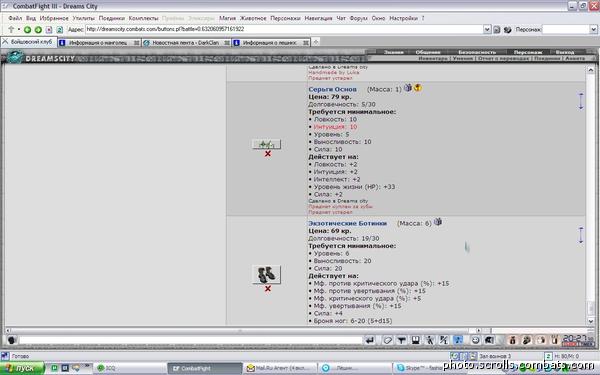Click the smiley face chat icon
The image size is (600, 375).
[x=475, y=340]
